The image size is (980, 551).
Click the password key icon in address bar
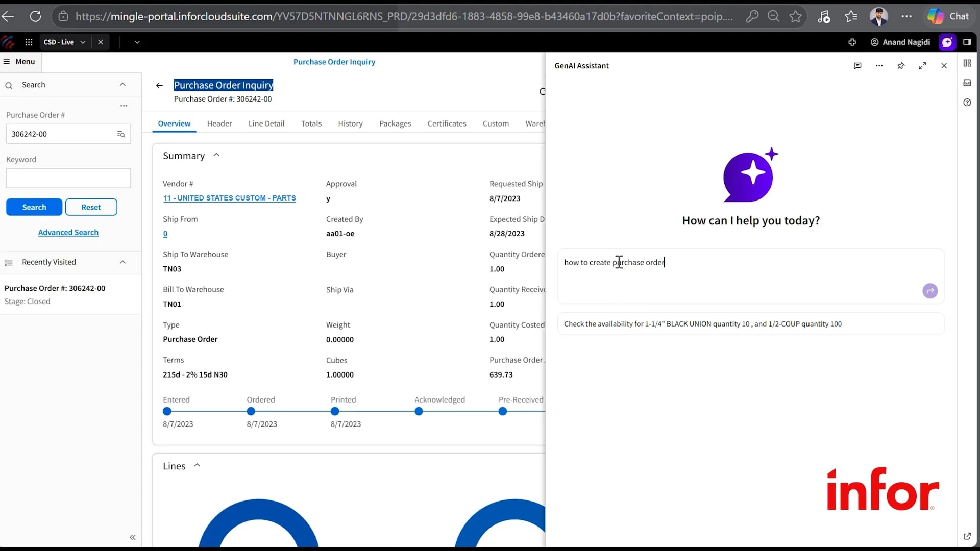752,16
